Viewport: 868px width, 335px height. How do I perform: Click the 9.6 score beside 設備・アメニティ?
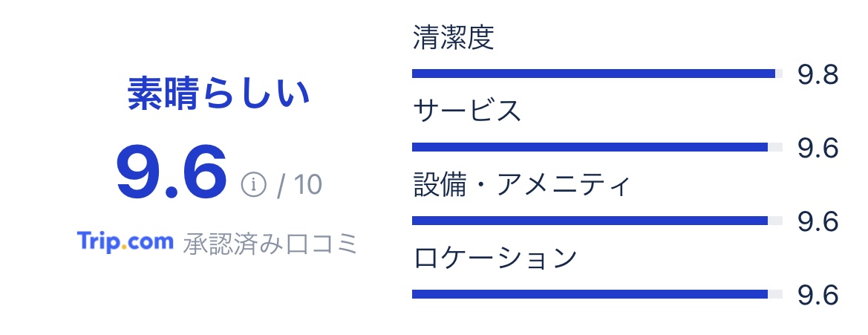818,221
